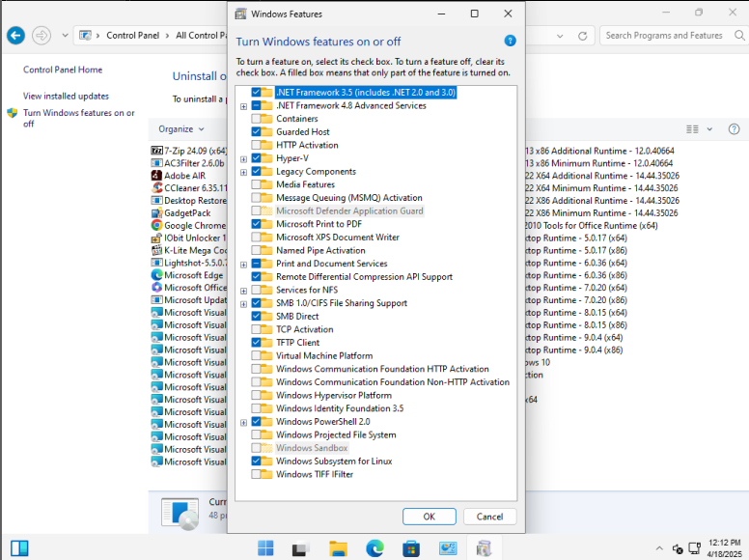Select 2010 Tools for Office Runtime entry
Image resolution: width=749 pixels, height=560 pixels.
[x=592, y=226]
